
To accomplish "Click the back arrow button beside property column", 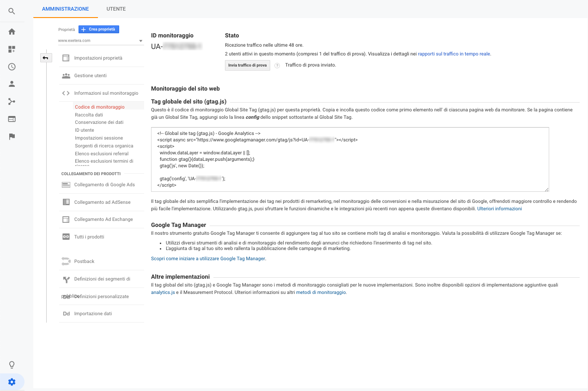I will [x=46, y=58].
